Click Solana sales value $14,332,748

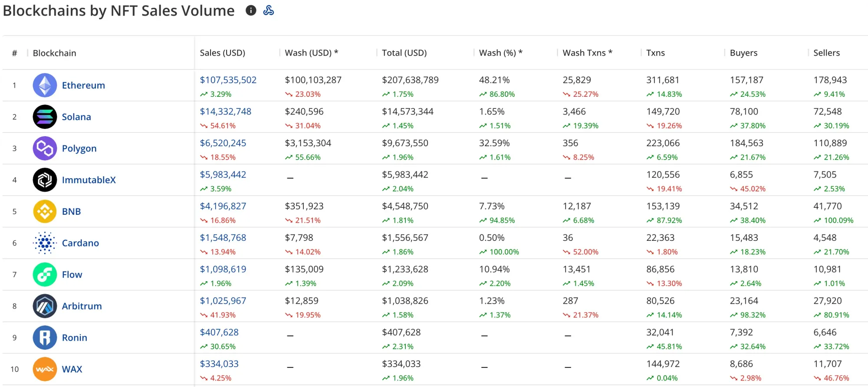[x=225, y=112]
